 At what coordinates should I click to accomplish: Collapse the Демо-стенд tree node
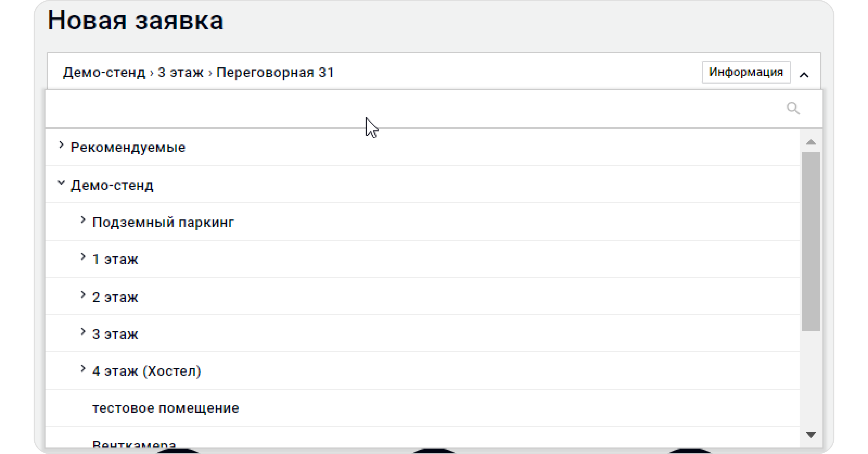(x=61, y=183)
